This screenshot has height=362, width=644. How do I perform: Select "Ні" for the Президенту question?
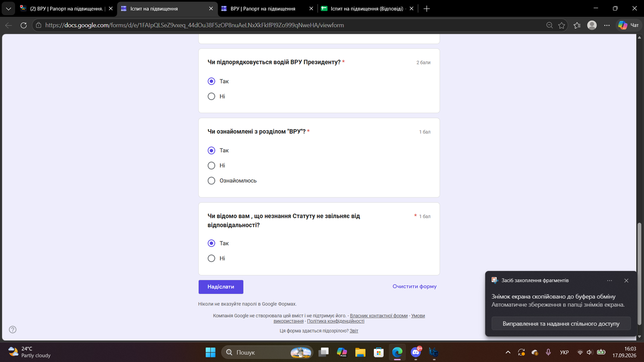point(211,96)
